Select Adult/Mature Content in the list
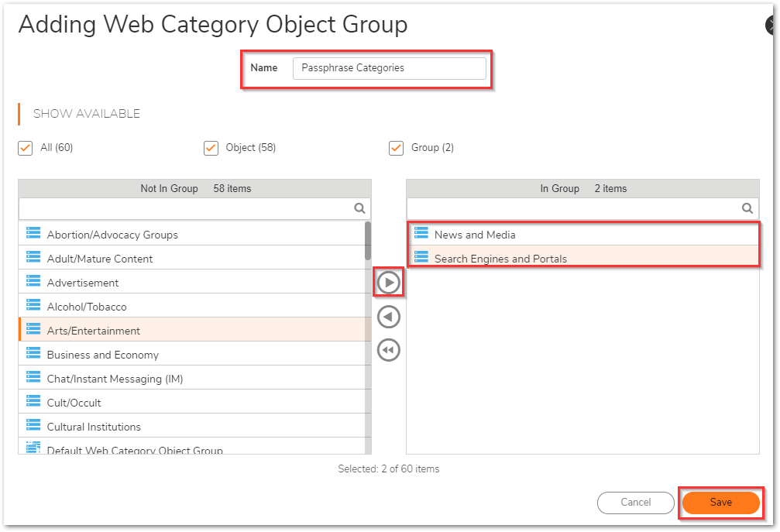This screenshot has height=532, width=780. (100, 259)
